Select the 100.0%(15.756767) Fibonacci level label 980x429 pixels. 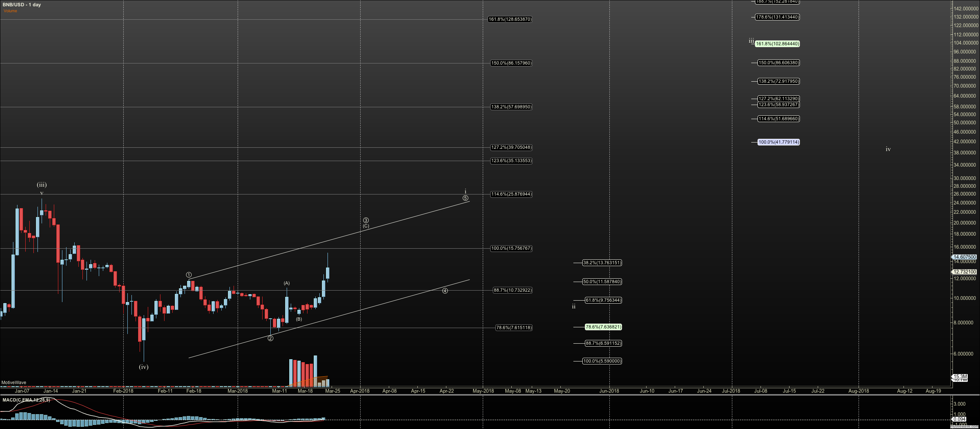(x=511, y=248)
